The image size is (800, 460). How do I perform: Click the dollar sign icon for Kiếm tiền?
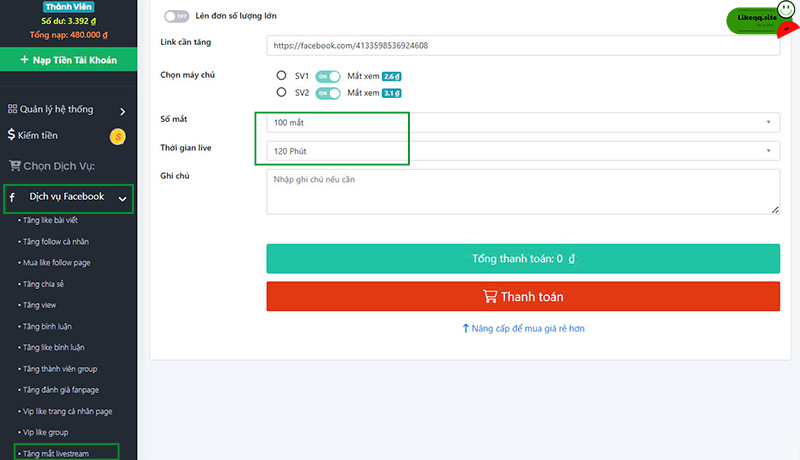[11, 135]
